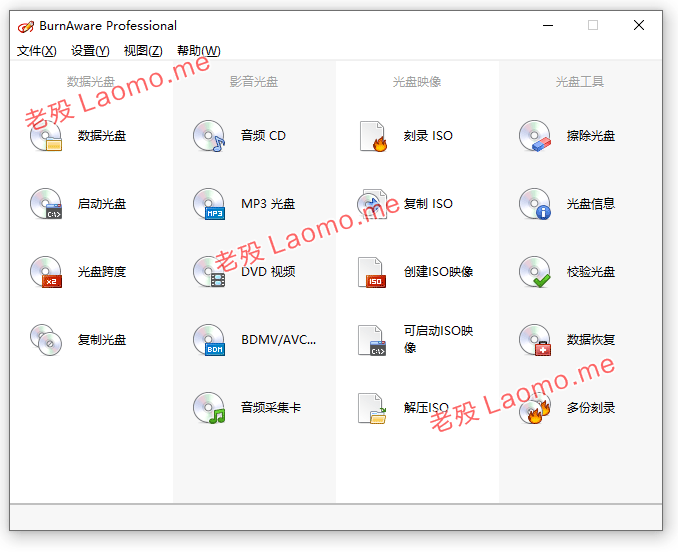Click the 影音光盘 column header
Viewport: 678px width, 552px height.
(x=254, y=82)
